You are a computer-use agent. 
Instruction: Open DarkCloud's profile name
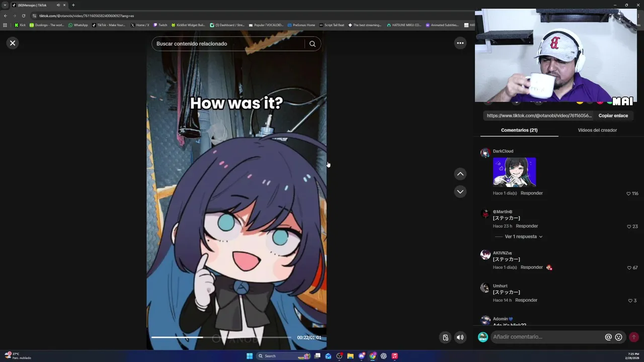(503, 151)
